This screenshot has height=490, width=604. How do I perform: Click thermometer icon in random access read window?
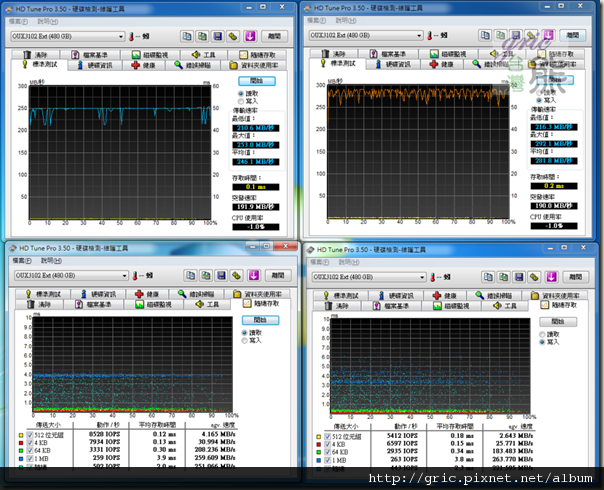pyautogui.click(x=135, y=276)
